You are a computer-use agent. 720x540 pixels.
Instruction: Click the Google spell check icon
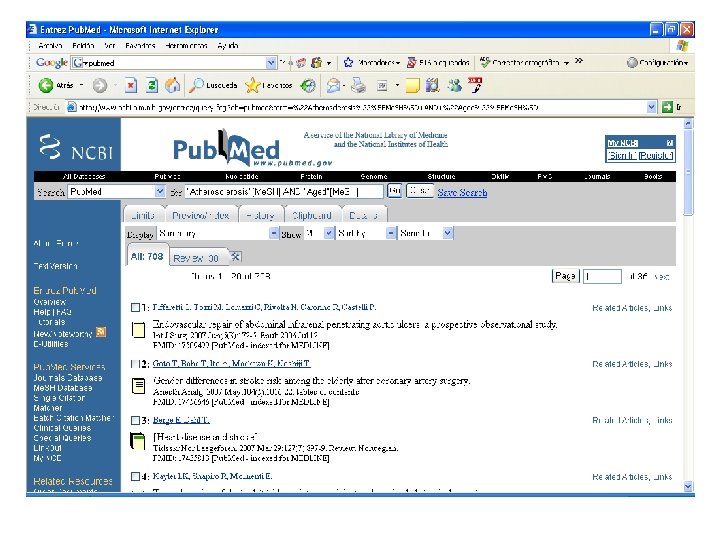point(484,62)
